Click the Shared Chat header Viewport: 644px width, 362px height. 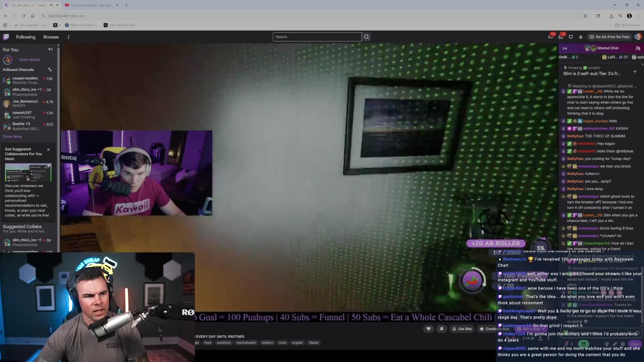[x=602, y=48]
